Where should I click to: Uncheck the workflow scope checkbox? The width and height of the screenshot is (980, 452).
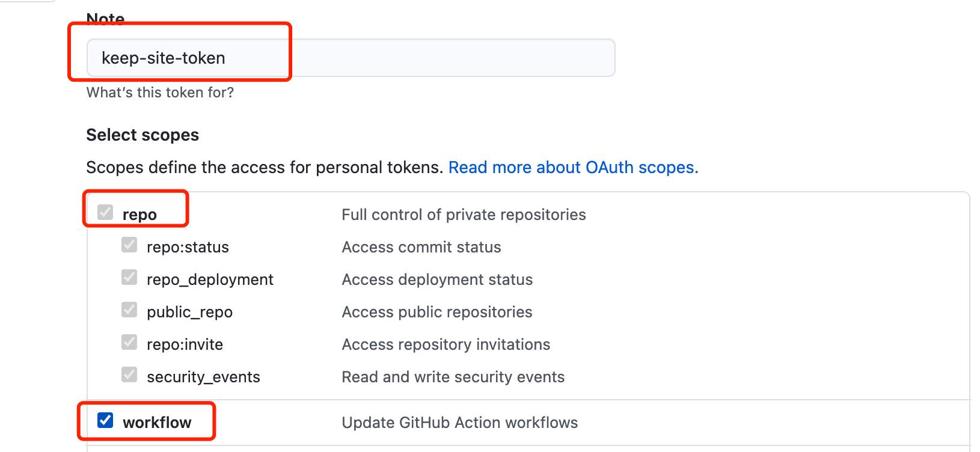(105, 420)
